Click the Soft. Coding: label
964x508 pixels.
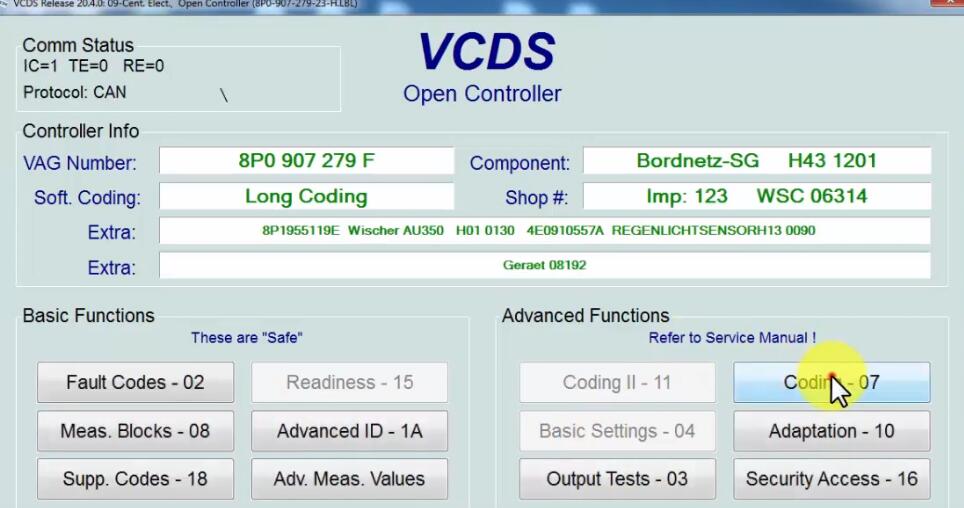[x=87, y=197]
